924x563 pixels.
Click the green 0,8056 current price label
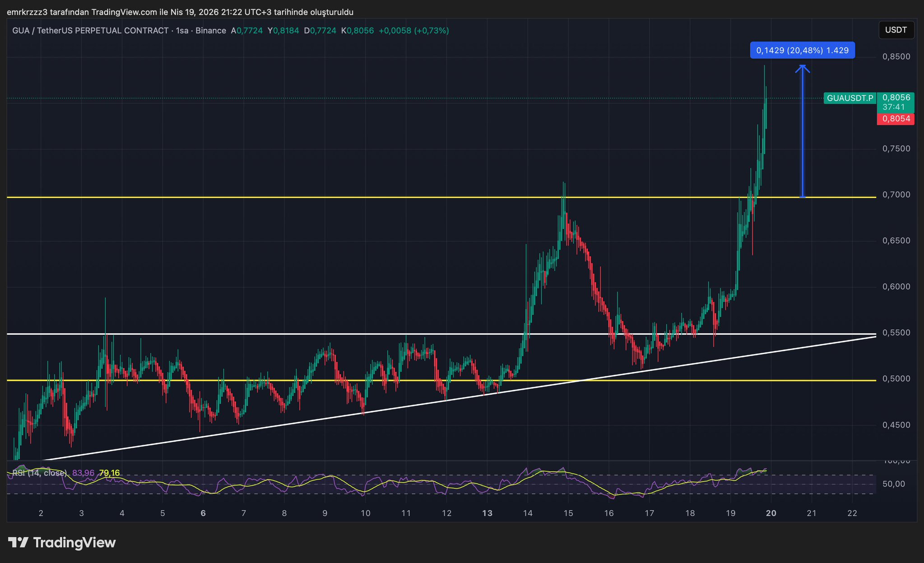click(896, 98)
